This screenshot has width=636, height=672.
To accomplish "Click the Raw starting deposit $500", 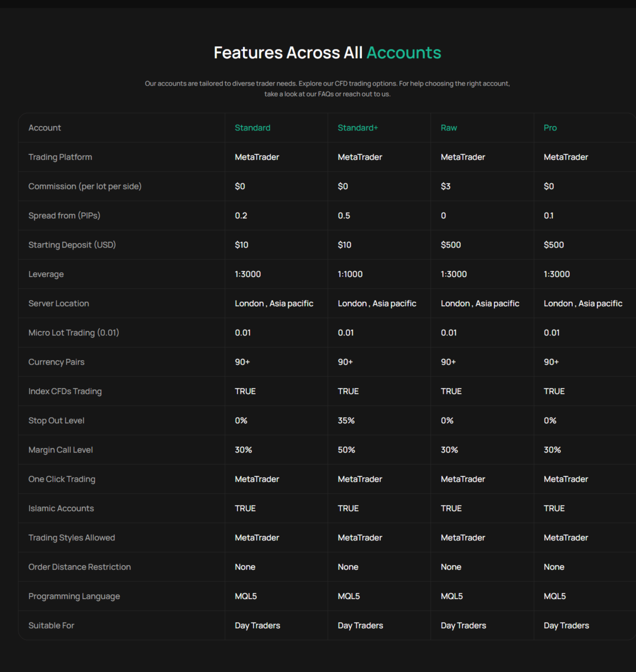I will (450, 245).
